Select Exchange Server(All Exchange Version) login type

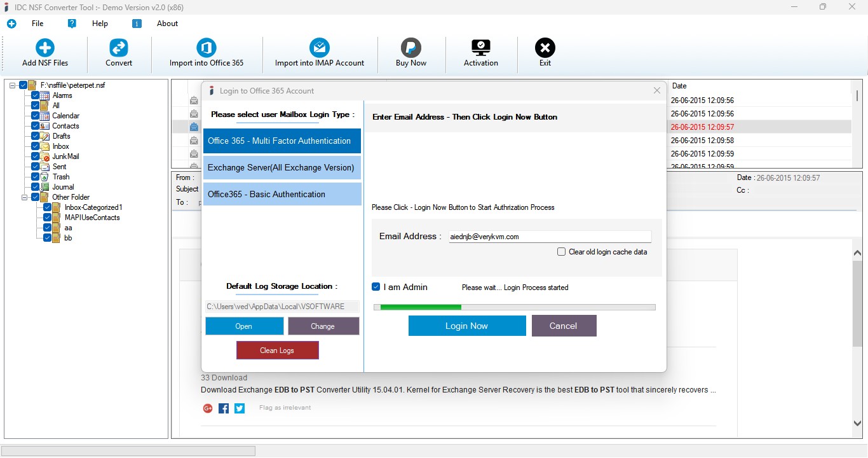[282, 168]
